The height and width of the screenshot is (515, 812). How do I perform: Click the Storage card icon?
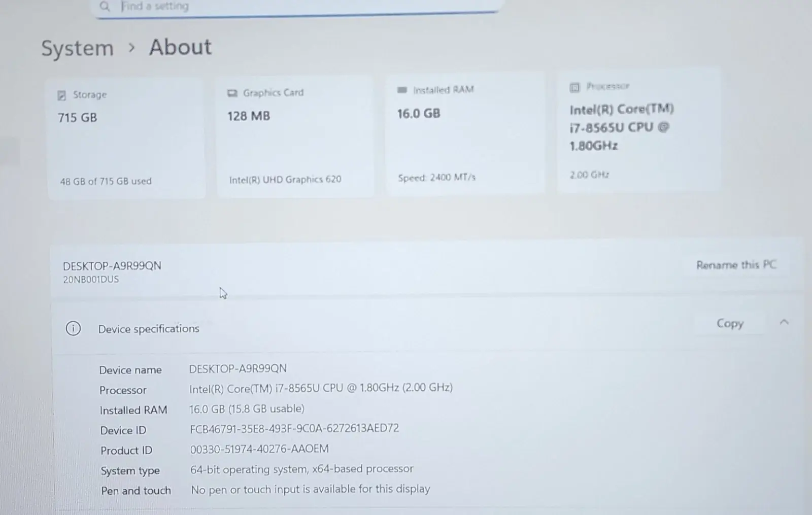(62, 95)
